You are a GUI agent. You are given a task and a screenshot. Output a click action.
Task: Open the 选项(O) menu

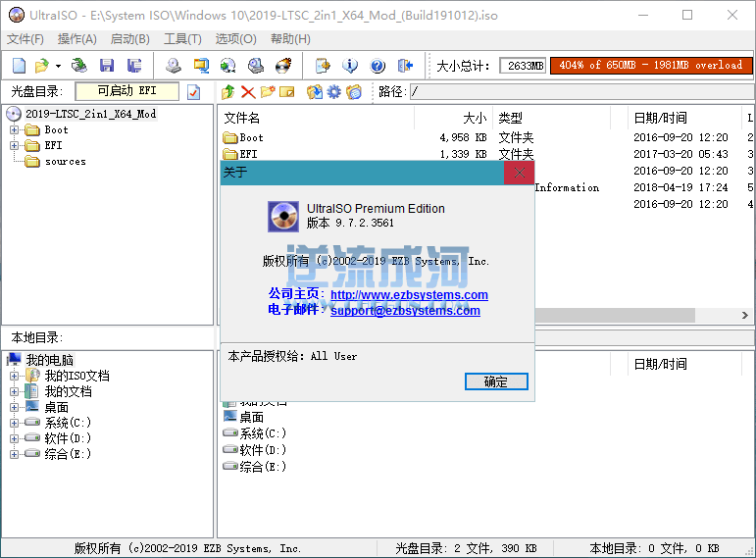pos(235,39)
